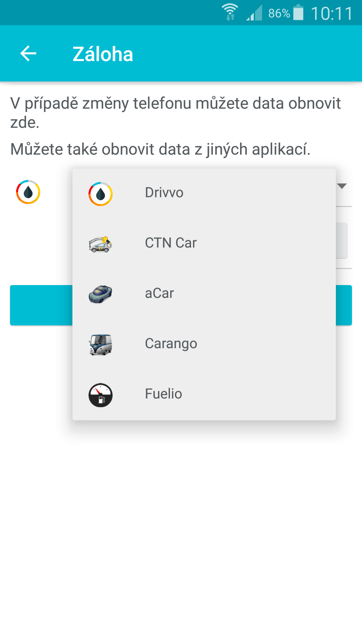View the signal strength indicator
The height and width of the screenshot is (644, 362).
254,13
